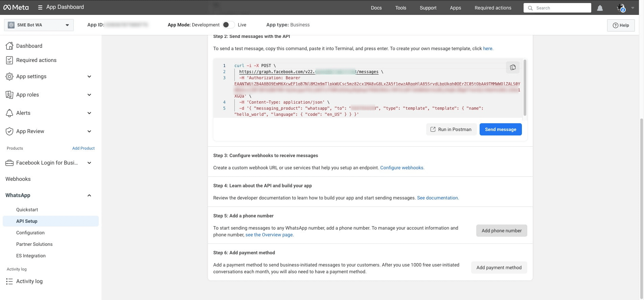
Task: Open Apps in the top navigation
Action: [x=455, y=8]
